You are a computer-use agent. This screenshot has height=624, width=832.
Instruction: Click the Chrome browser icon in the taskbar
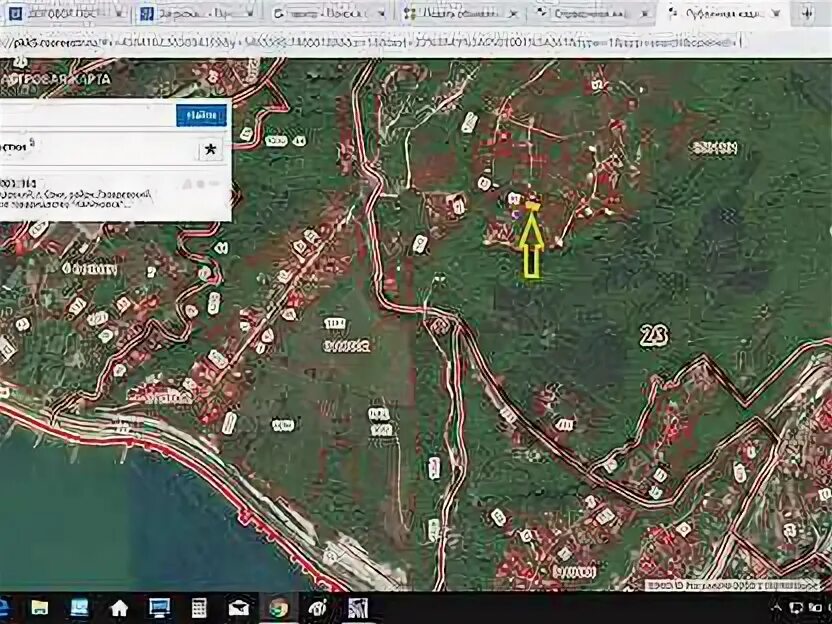coord(278,608)
